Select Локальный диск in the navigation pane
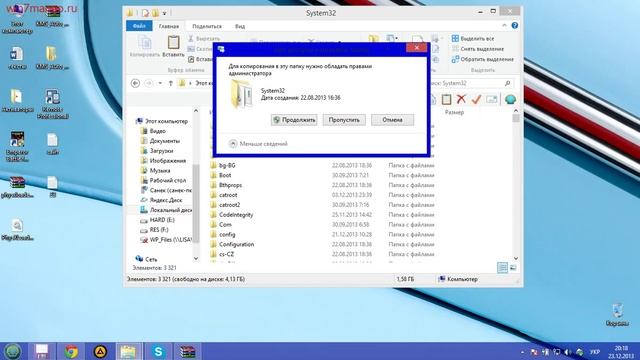The height and width of the screenshot is (360, 640). coord(166,210)
